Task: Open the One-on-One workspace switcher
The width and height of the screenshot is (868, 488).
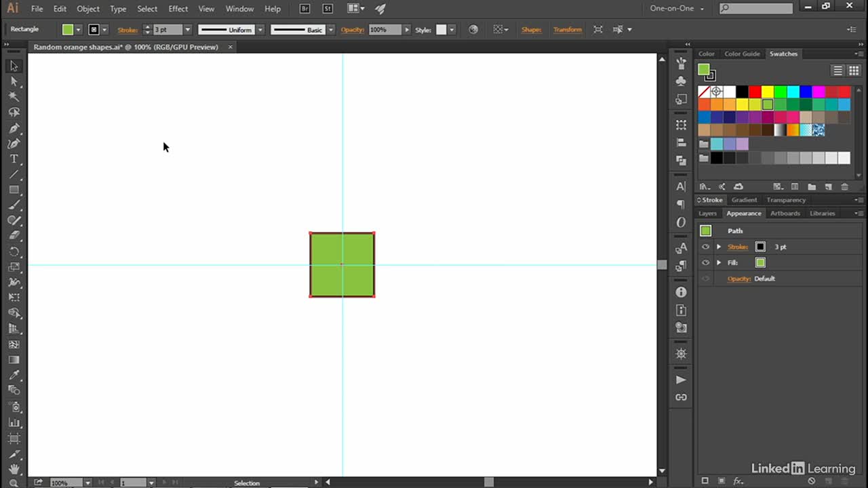Action: (677, 9)
